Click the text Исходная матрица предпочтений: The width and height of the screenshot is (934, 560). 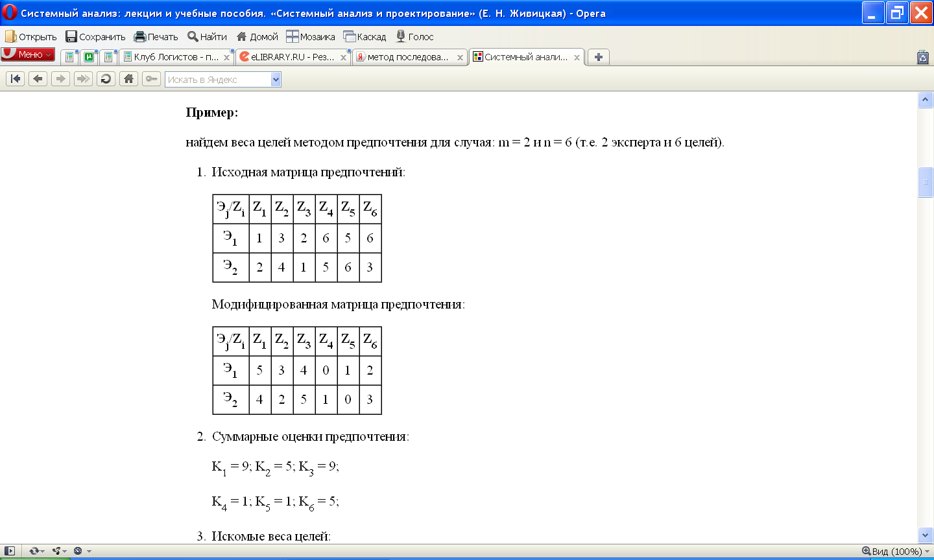point(308,172)
